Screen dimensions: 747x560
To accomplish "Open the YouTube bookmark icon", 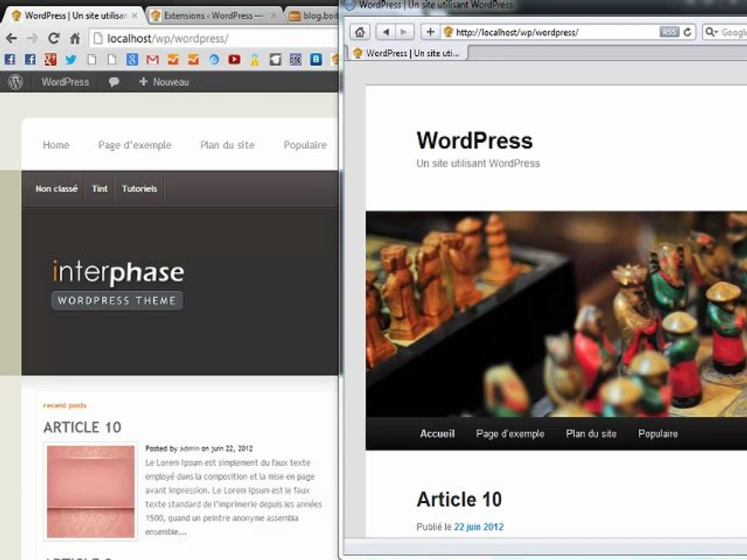I will coord(234,60).
